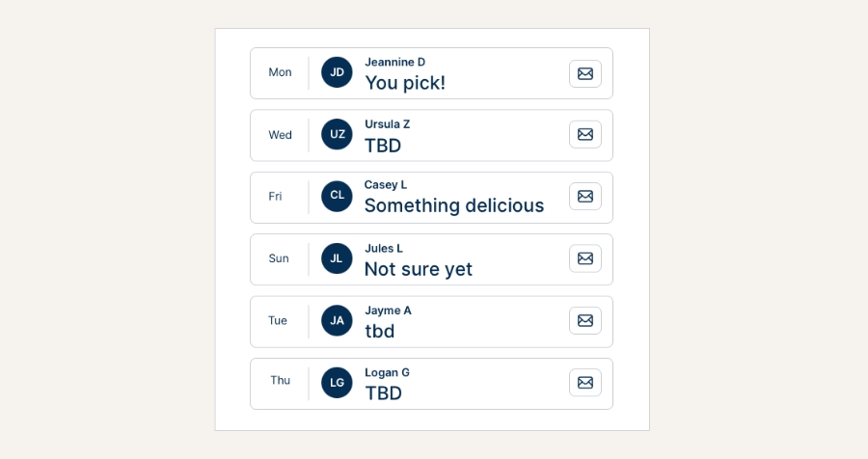Click the JL initials avatar
The image size is (868, 459).
click(337, 258)
